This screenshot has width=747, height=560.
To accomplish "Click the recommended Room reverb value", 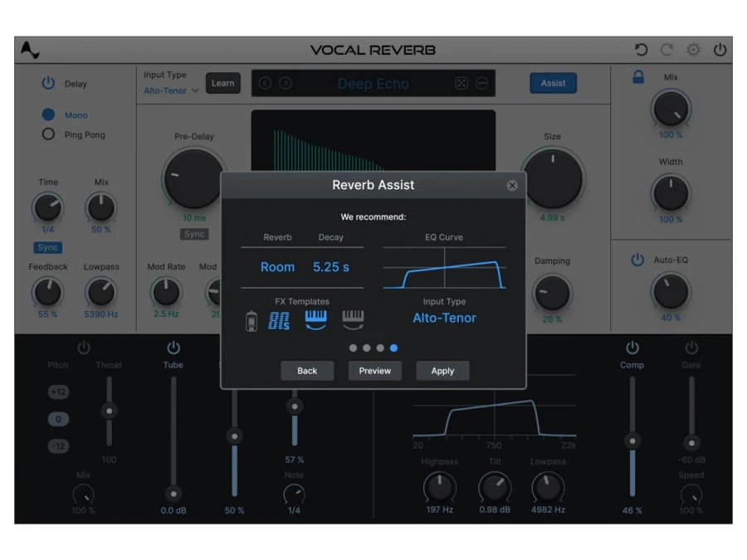I will pyautogui.click(x=277, y=267).
